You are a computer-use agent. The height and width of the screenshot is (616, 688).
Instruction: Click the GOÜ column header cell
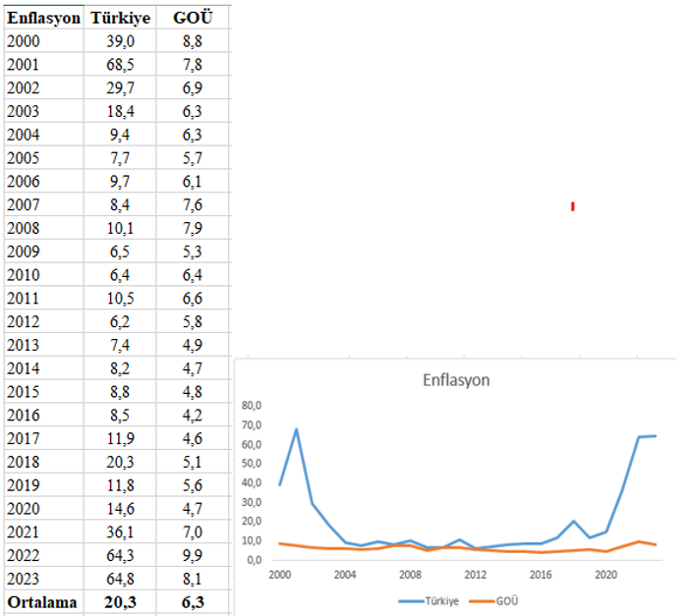(193, 18)
